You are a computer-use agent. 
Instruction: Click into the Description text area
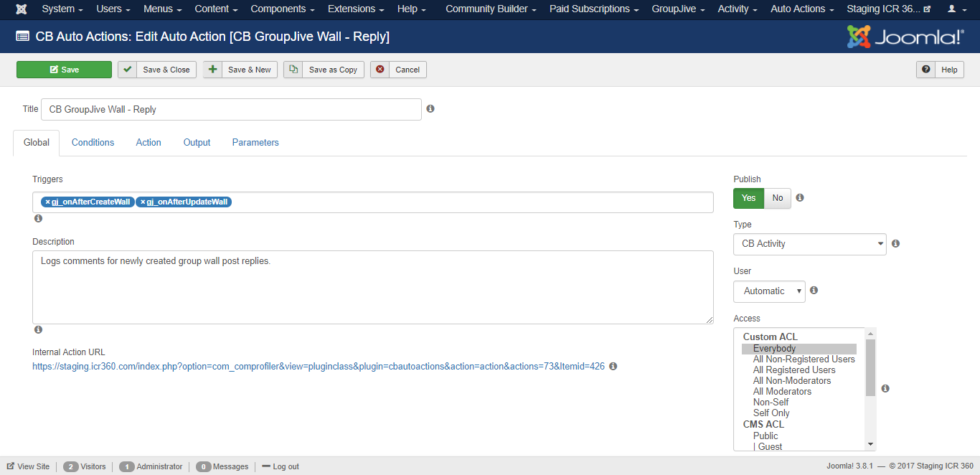click(x=373, y=287)
